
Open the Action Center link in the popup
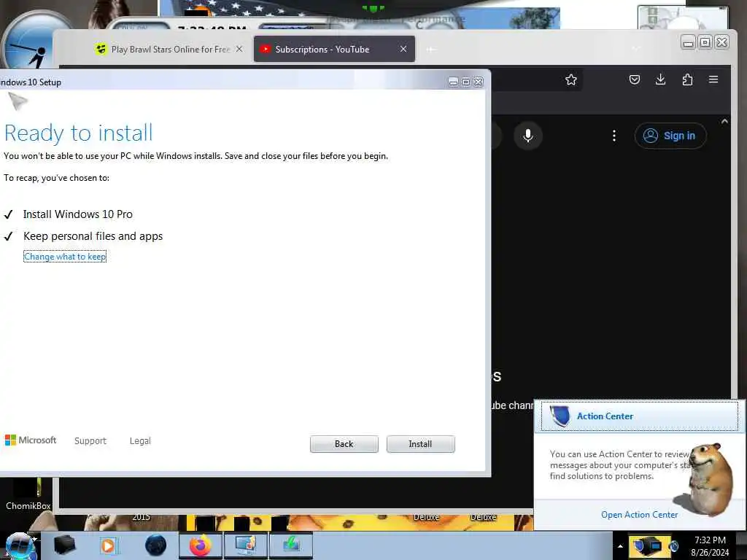(639, 514)
